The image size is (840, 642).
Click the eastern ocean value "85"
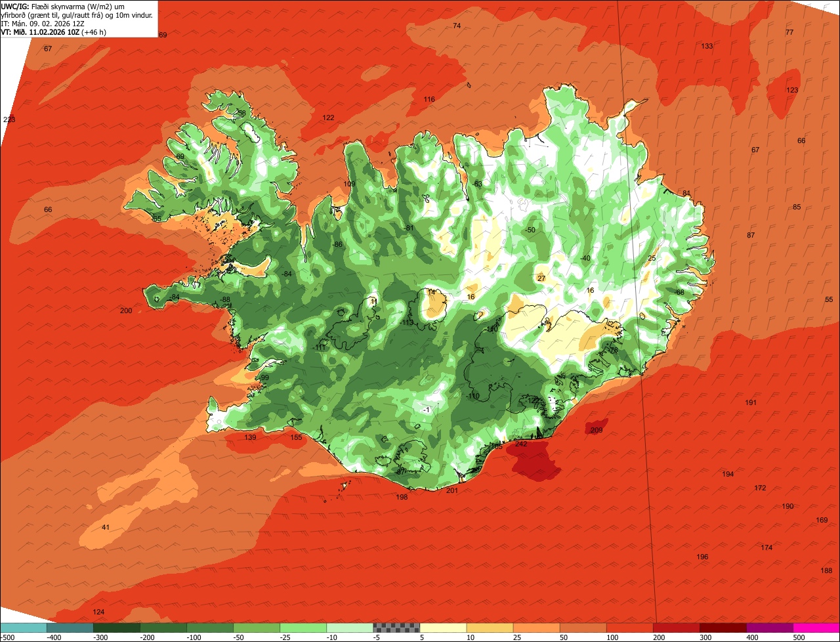[797, 207]
